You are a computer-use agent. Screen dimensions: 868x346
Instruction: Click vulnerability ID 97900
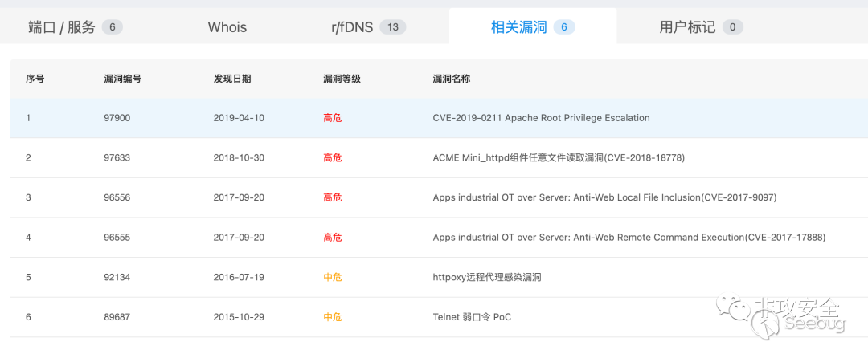[117, 118]
